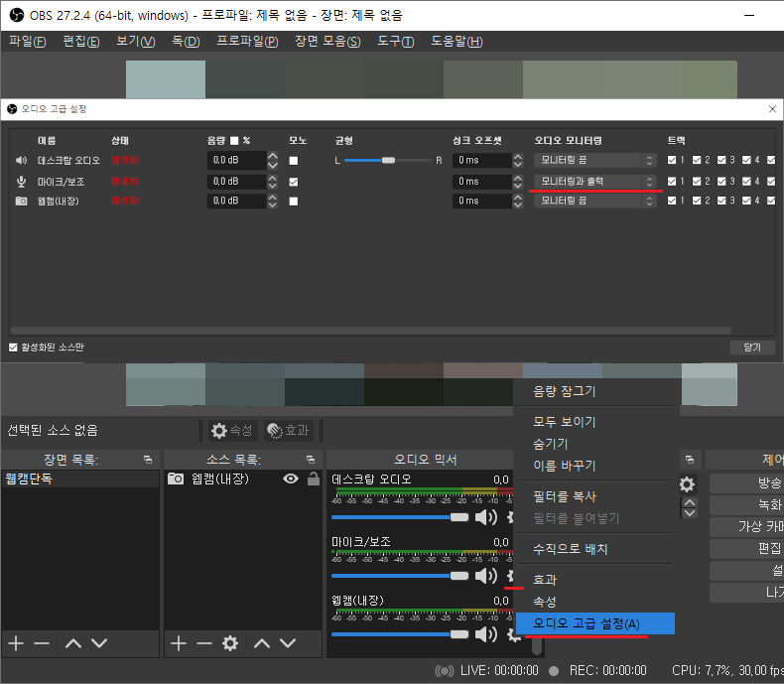Adjust 데스크탑 오디오 balance slider
Viewport: 784px width, 684px height.
pos(387,160)
